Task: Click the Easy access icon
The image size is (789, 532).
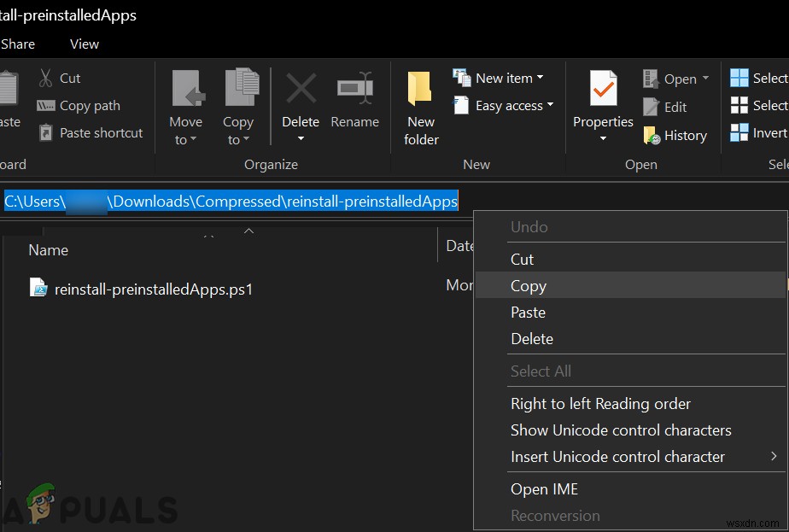Action: coord(461,105)
